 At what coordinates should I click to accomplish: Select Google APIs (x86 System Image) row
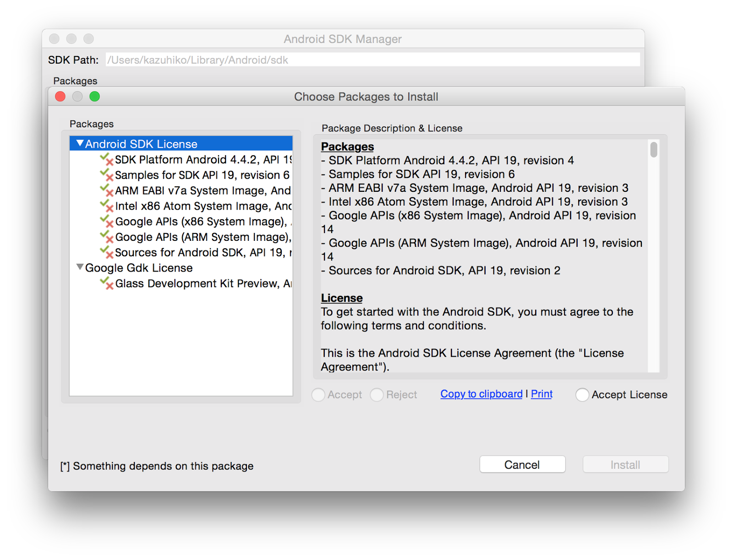click(x=181, y=222)
